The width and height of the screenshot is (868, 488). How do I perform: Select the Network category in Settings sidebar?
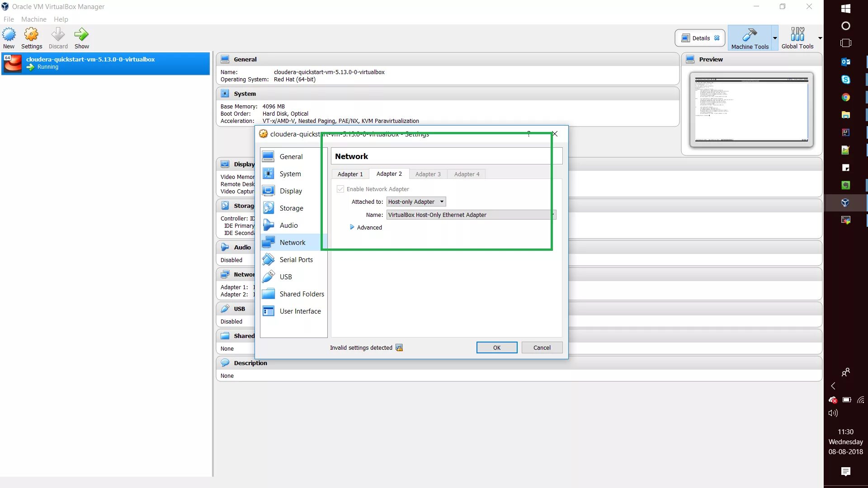tap(293, 242)
